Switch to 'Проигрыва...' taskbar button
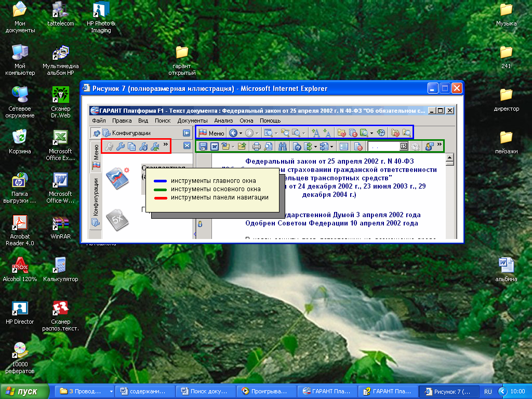This screenshot has height=399, width=532. [x=267, y=391]
